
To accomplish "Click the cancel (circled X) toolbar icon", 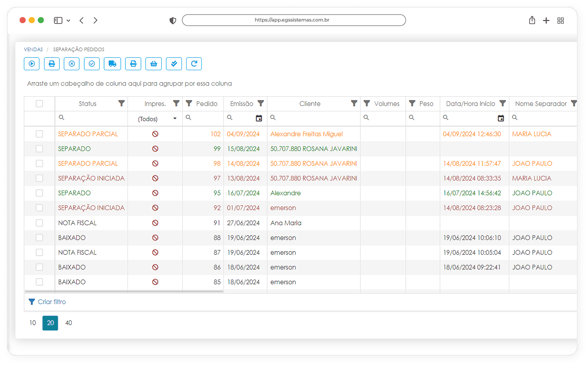I will pos(72,64).
